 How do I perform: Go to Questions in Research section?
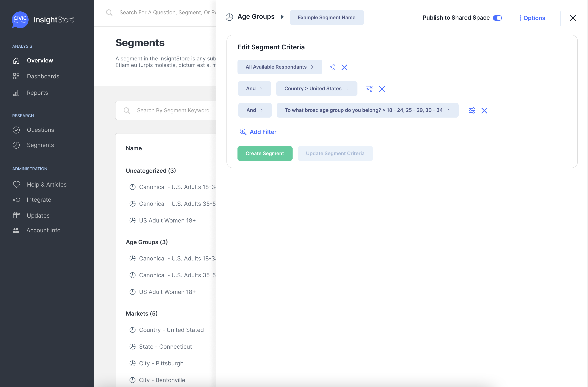(40, 130)
